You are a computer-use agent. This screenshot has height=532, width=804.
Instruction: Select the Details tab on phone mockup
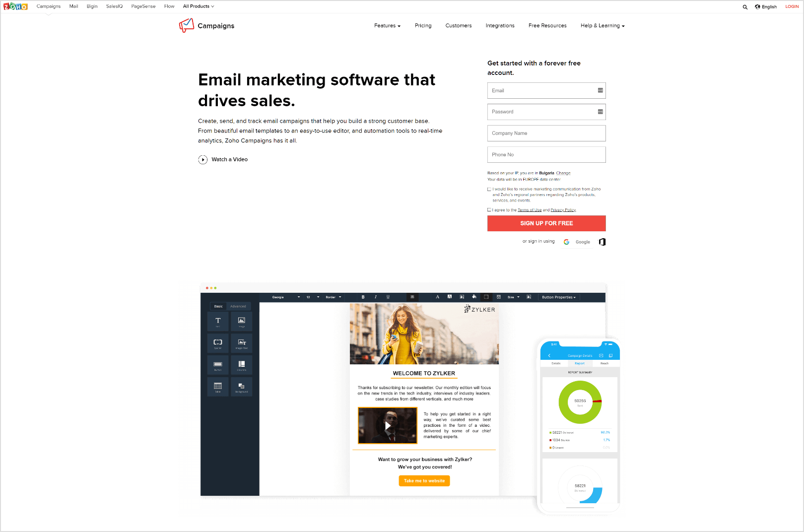coord(556,364)
